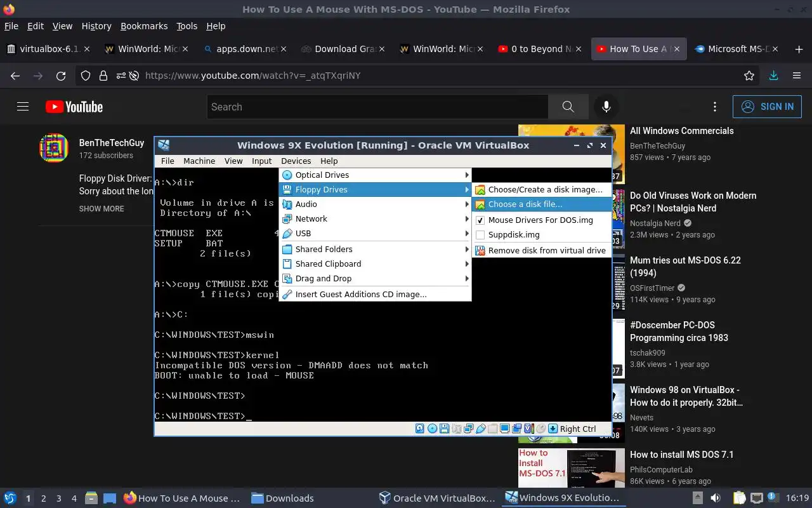Image resolution: width=812 pixels, height=508 pixels.
Task: Click the SIGN IN button
Action: [x=767, y=107]
